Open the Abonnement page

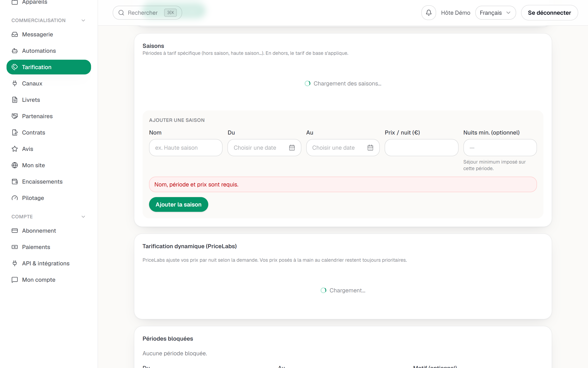point(49,230)
